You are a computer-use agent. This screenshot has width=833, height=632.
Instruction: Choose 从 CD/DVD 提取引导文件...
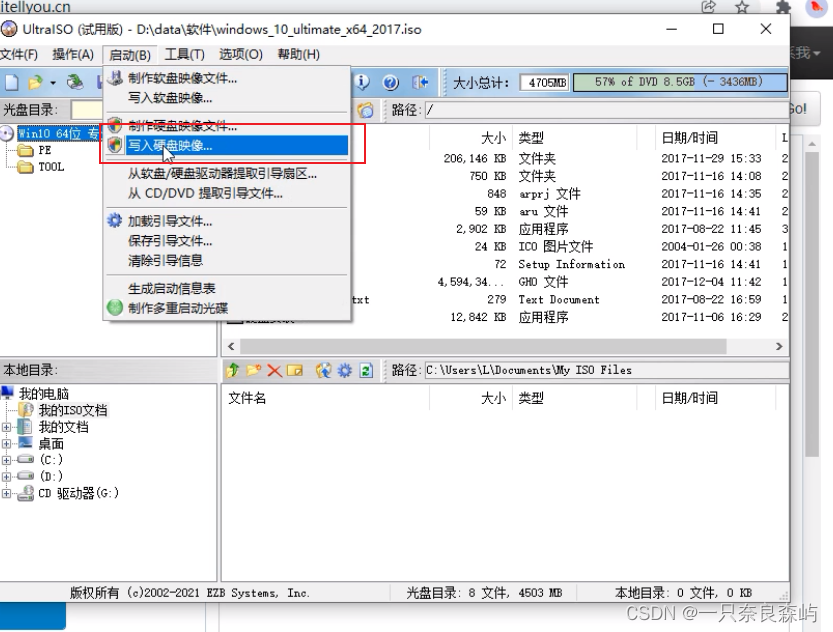click(227, 193)
